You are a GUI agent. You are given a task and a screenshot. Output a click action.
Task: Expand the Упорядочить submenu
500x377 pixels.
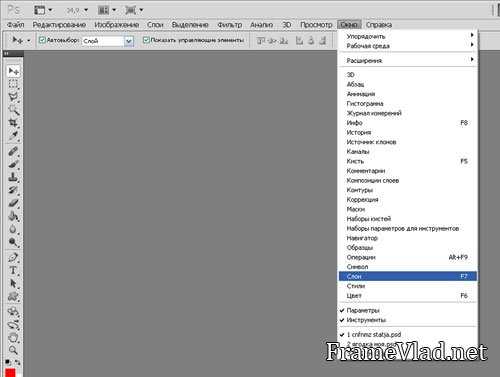[x=408, y=36]
